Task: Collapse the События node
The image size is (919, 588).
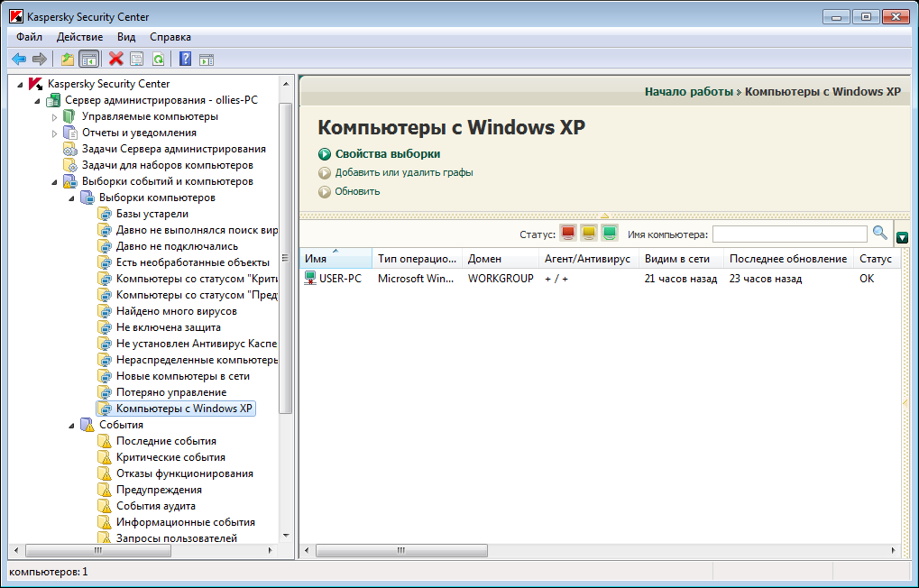Action: (x=71, y=426)
